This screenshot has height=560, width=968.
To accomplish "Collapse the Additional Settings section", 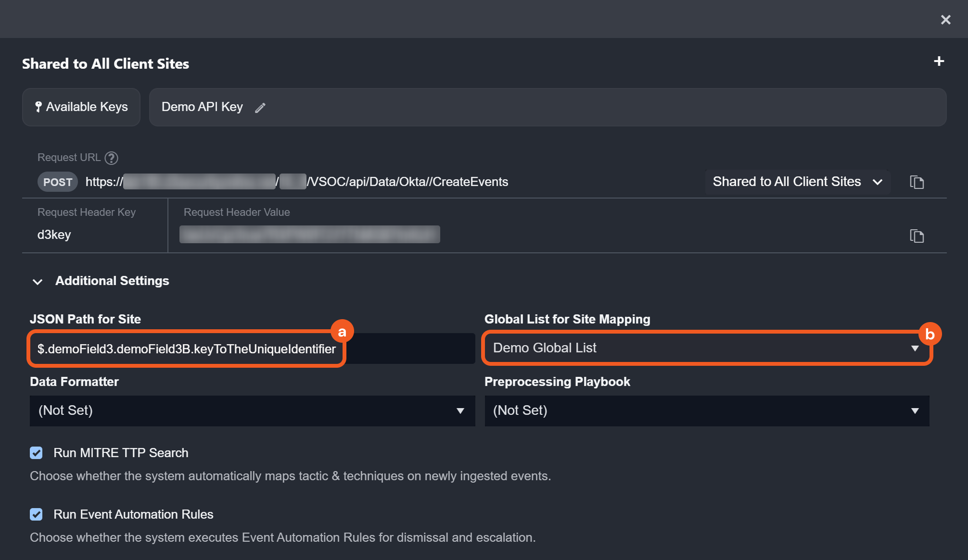I will pyautogui.click(x=38, y=282).
